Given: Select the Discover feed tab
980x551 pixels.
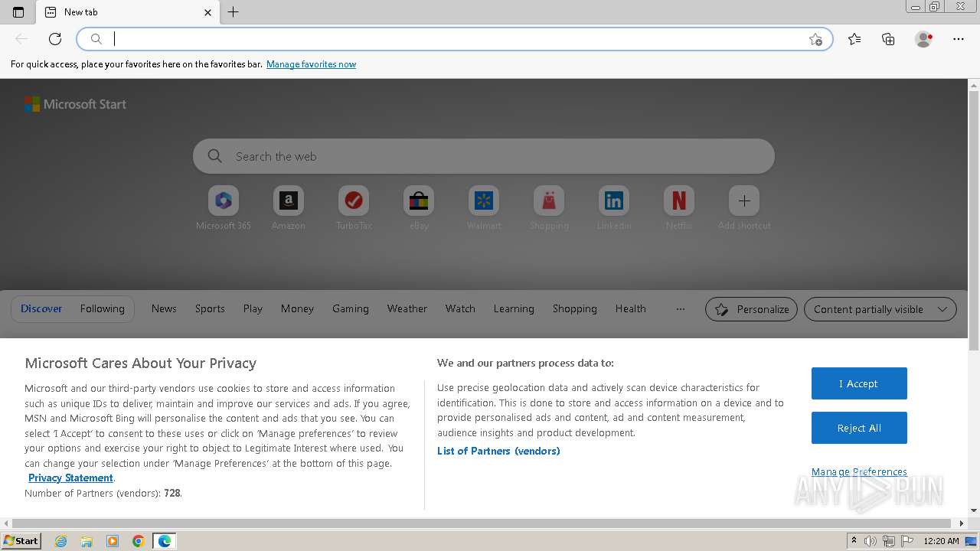Looking at the screenshot, I should (41, 308).
